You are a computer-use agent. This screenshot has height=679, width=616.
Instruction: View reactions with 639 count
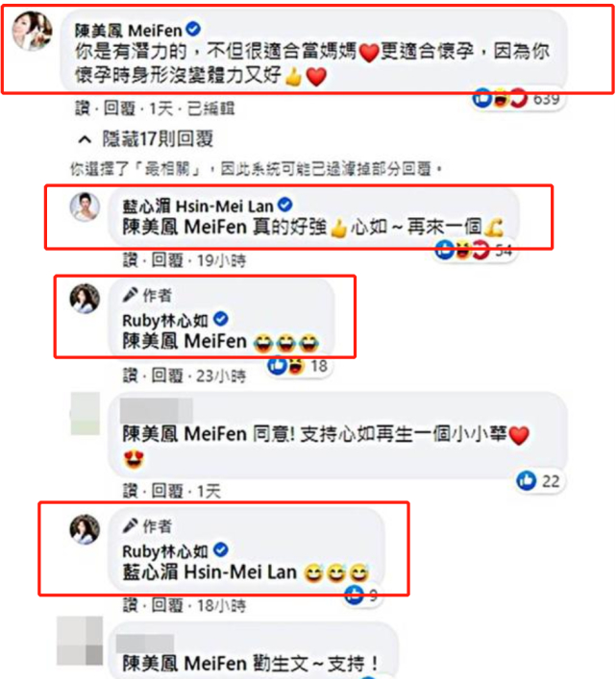[x=517, y=99]
